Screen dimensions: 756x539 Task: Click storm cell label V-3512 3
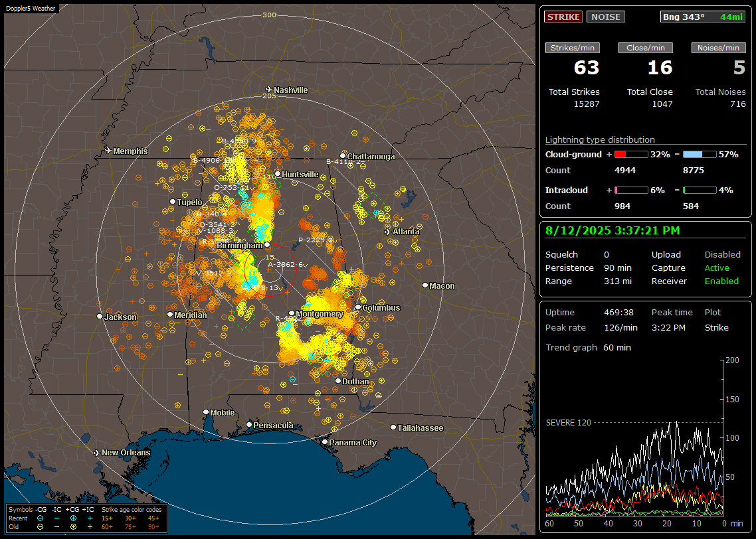(213, 273)
